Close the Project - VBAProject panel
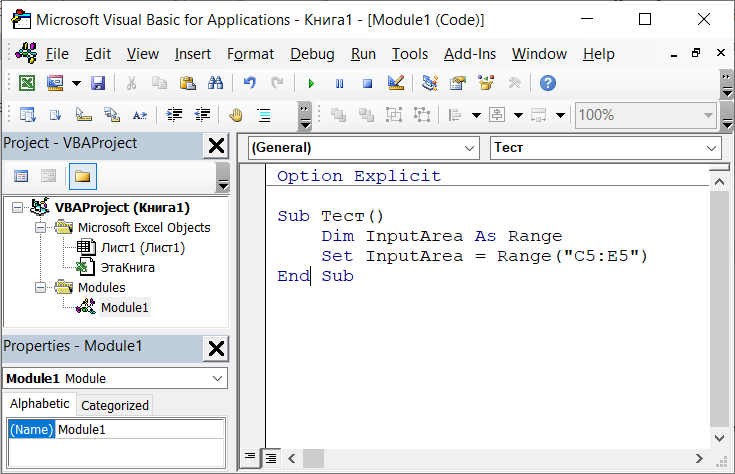Screen dimensions: 735x474 [x=216, y=146]
